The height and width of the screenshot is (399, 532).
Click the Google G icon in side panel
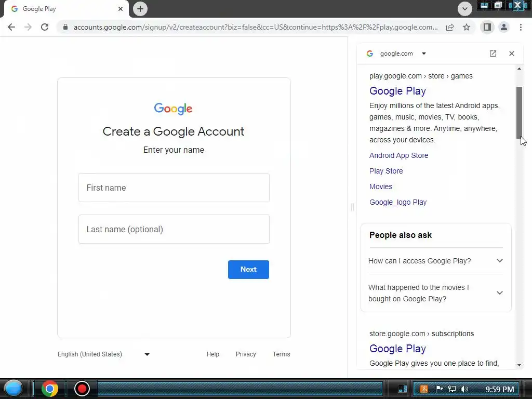[x=370, y=54]
